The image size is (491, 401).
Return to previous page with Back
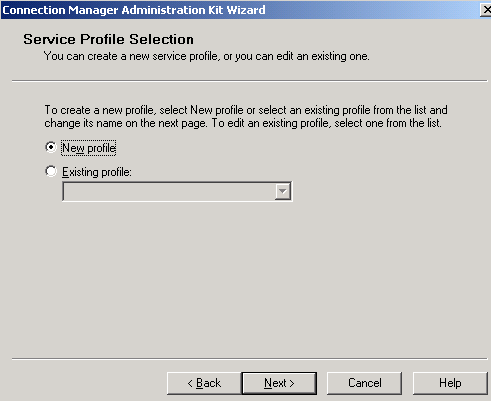point(204,383)
